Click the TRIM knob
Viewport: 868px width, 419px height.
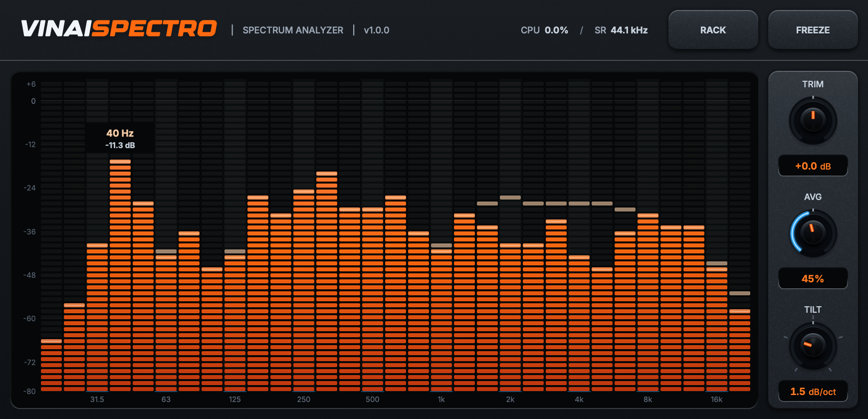pyautogui.click(x=813, y=120)
